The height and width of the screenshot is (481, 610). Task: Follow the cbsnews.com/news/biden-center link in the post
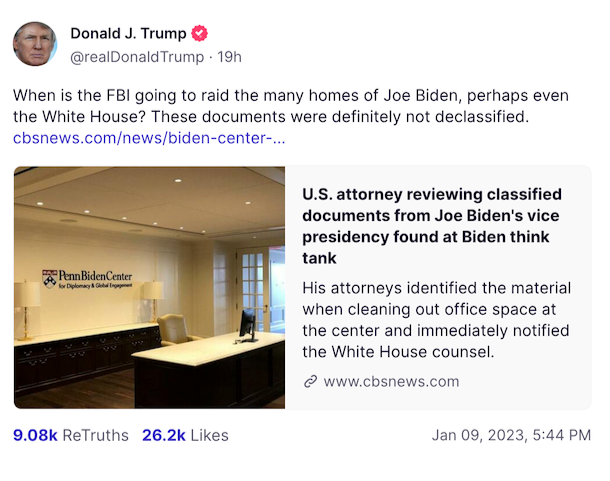[x=149, y=137]
